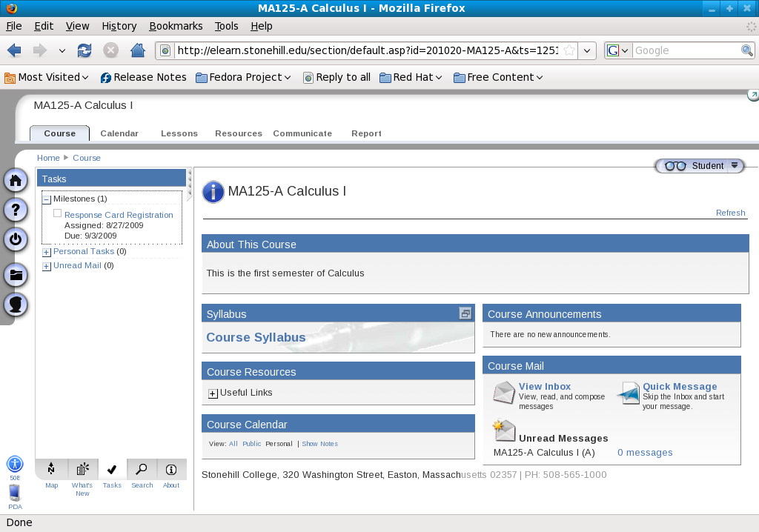Open the folder icon in sidebar
This screenshot has height=532, width=759.
[x=16, y=276]
